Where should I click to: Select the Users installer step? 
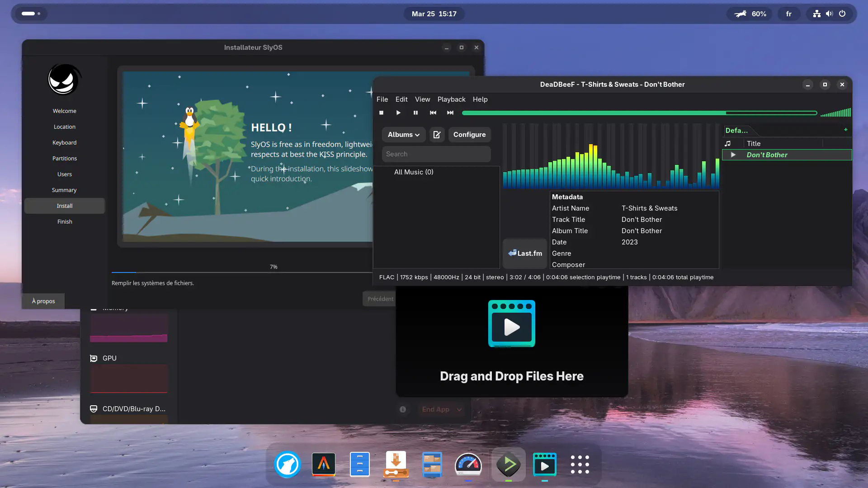click(x=65, y=174)
